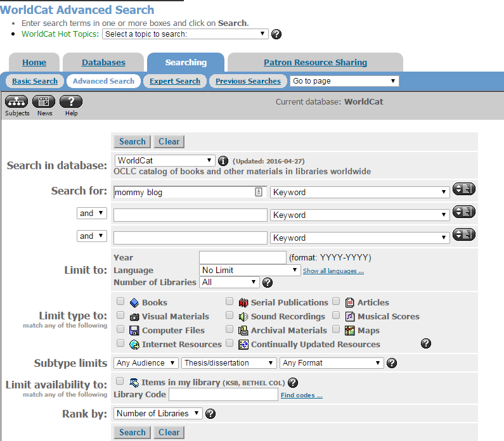Click the Maps icon
This screenshot has height=441, width=504.
click(350, 331)
